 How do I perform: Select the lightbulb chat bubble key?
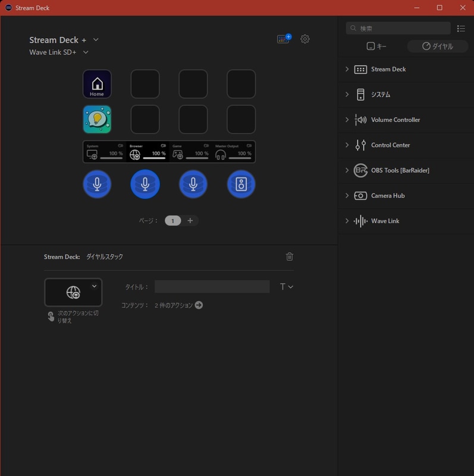tap(97, 120)
